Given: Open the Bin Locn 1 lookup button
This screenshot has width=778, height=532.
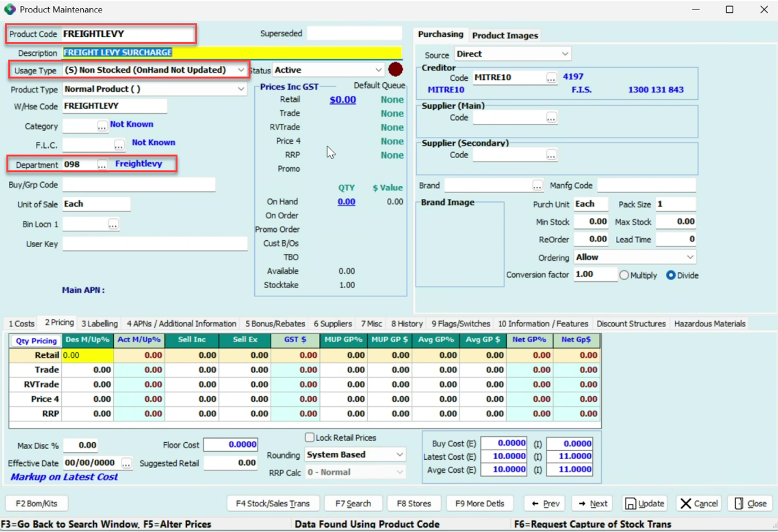Looking at the screenshot, I should click(x=113, y=224).
